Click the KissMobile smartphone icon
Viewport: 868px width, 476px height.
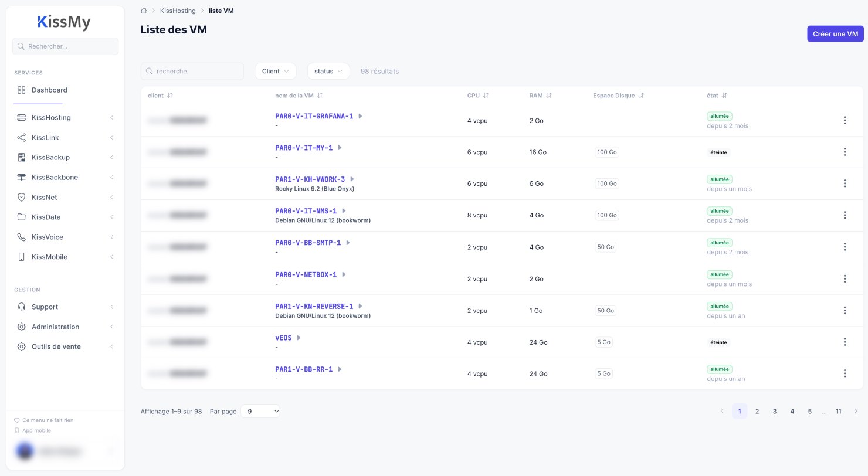tap(22, 257)
